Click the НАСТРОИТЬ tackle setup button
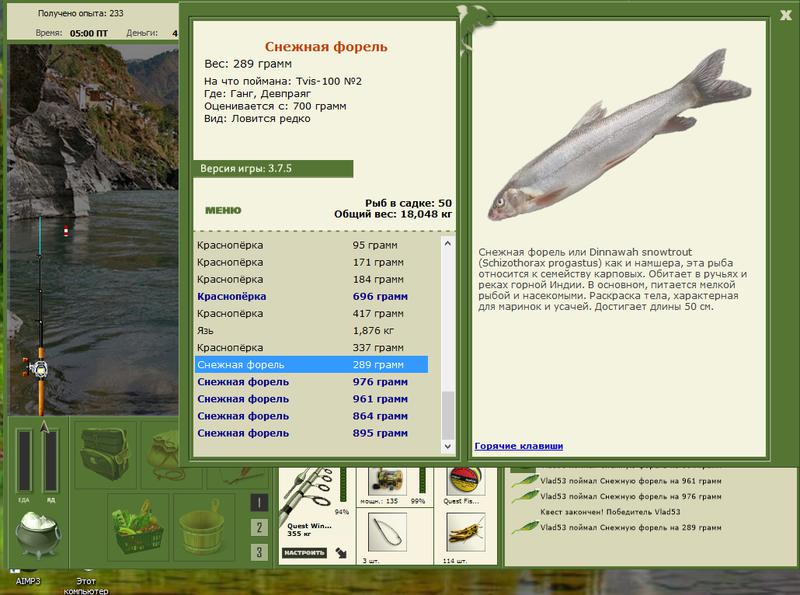The height and width of the screenshot is (595, 800). point(304,553)
